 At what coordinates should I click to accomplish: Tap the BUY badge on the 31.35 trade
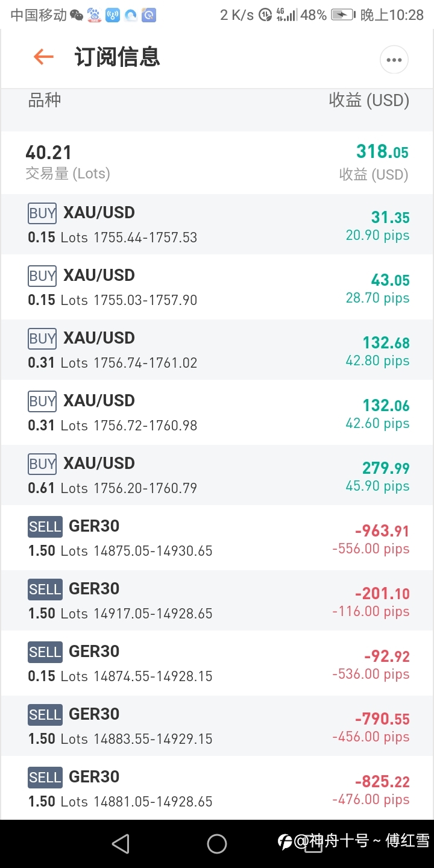(x=42, y=213)
